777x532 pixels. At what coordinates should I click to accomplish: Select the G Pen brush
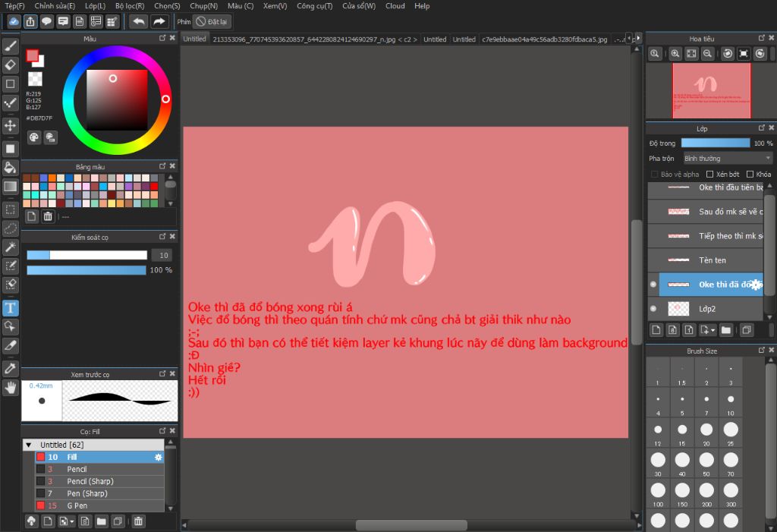click(99, 505)
